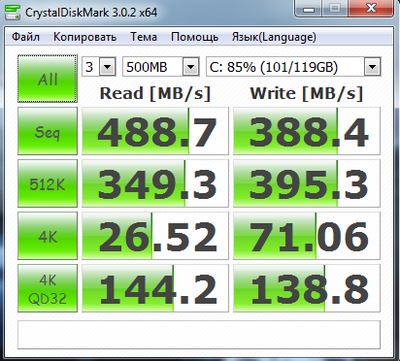Click the CrystalDiskMark app icon in title bar
The image size is (400, 361).
pos(12,13)
